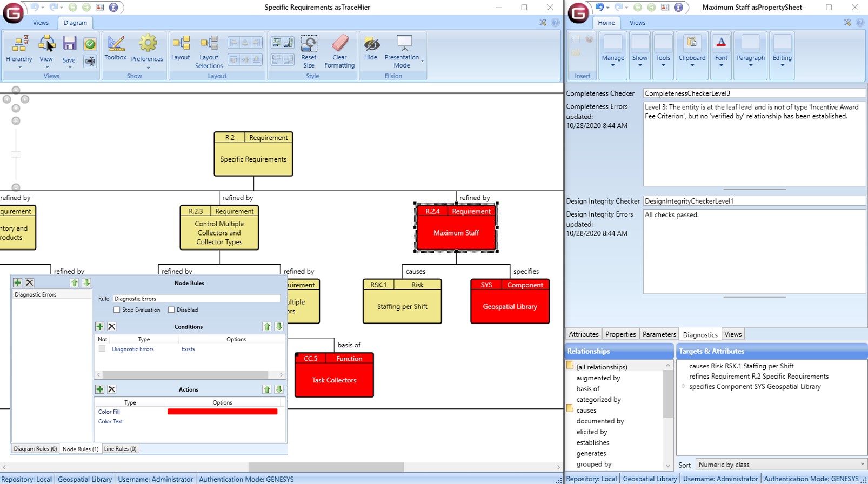Click the red Color Fill swatch
Viewport: 868px width, 484px height.
[x=222, y=412]
